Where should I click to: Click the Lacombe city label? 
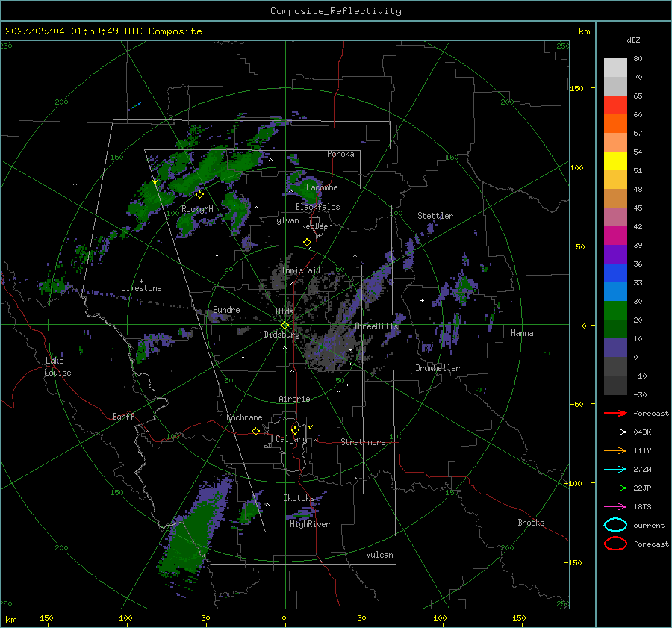[322, 187]
